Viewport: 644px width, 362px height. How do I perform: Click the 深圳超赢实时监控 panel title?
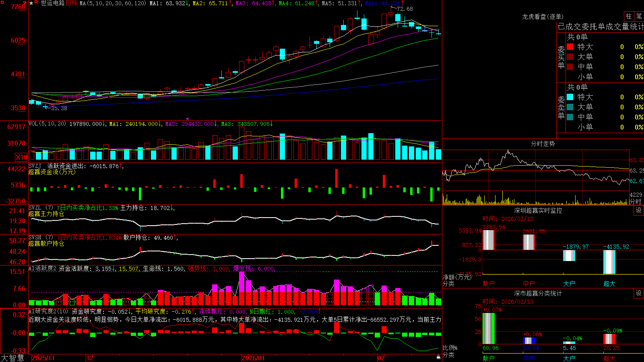[x=538, y=210]
